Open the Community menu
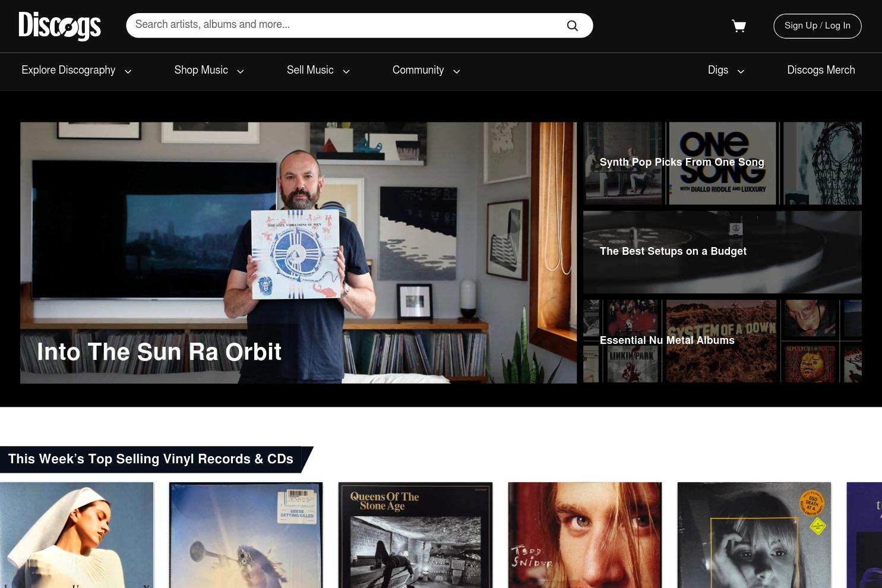 point(426,70)
